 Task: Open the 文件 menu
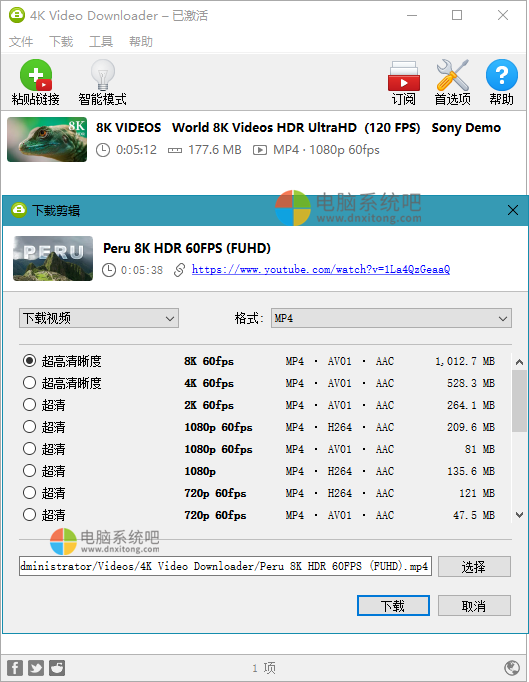pos(21,42)
